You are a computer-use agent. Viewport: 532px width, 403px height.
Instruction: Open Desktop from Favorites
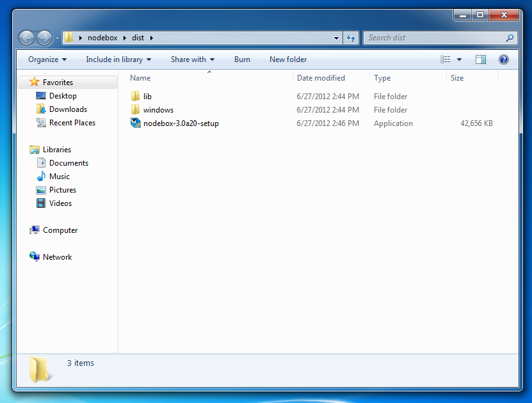tap(63, 96)
